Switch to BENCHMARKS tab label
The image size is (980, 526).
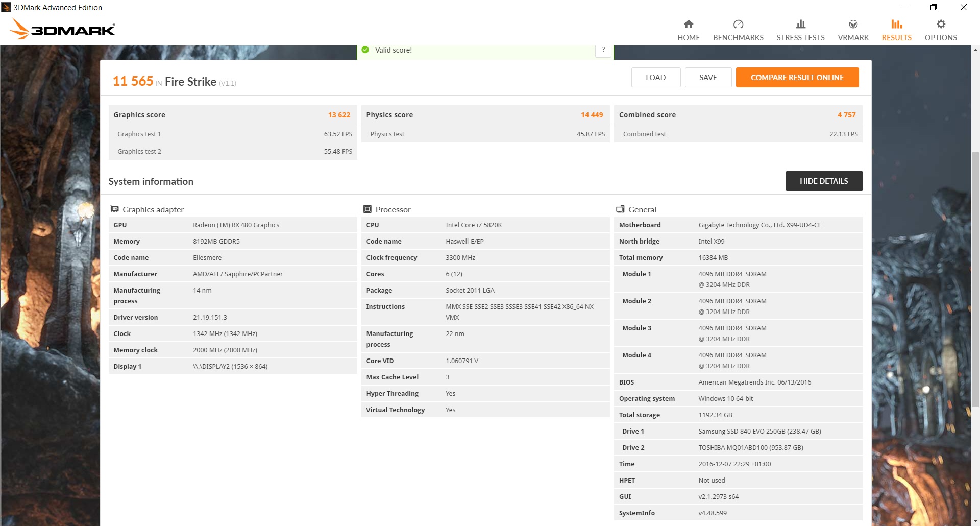pos(738,38)
